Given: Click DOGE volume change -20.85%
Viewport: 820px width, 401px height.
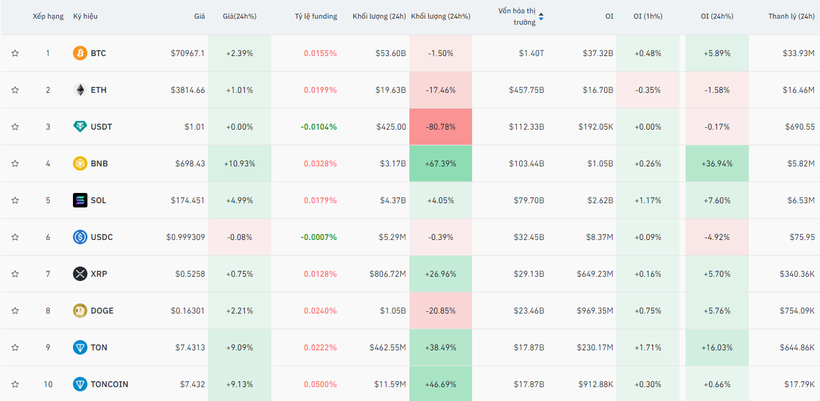Looking at the screenshot, I should [440, 311].
